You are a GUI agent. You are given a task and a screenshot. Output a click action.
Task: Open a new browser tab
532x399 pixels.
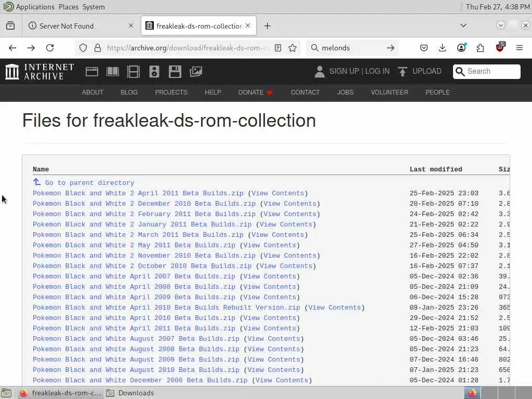268,26
